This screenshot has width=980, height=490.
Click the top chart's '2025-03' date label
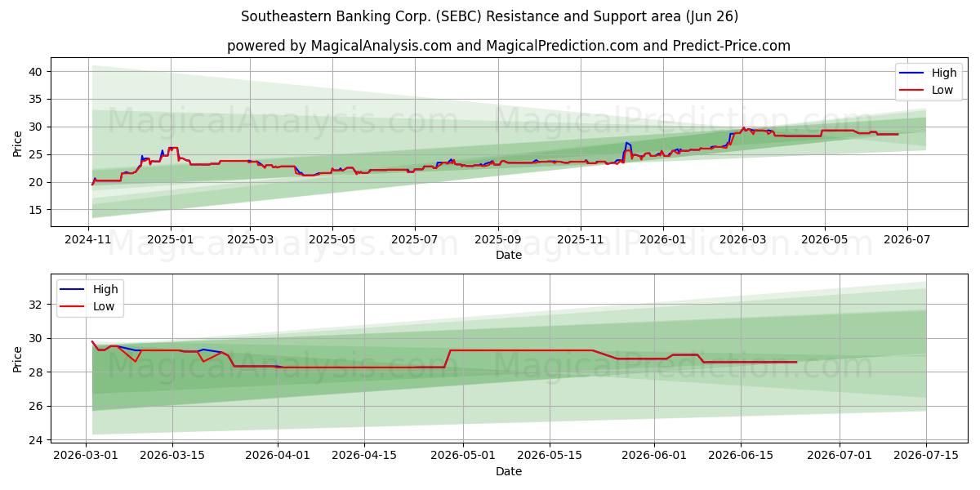[250, 241]
